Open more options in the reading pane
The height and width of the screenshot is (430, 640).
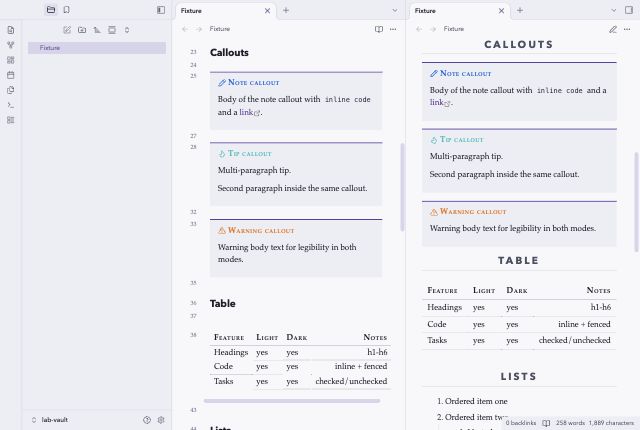[x=627, y=29]
